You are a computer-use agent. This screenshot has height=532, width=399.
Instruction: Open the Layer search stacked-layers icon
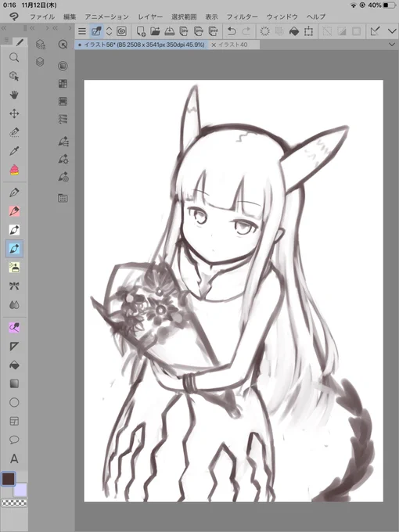tap(41, 44)
